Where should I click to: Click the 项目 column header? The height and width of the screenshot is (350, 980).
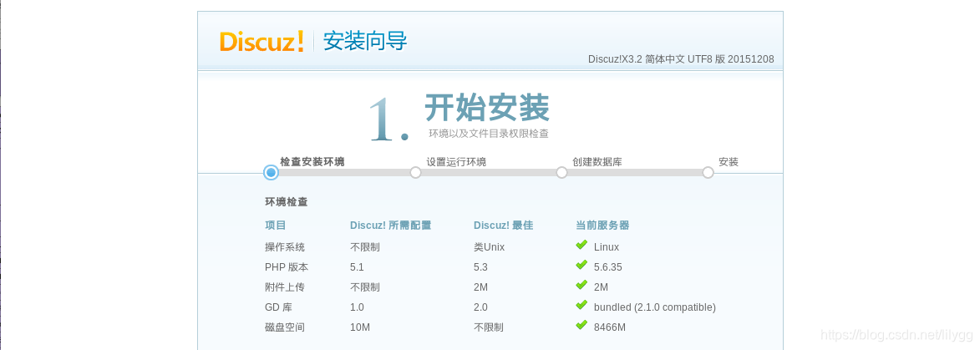click(276, 226)
